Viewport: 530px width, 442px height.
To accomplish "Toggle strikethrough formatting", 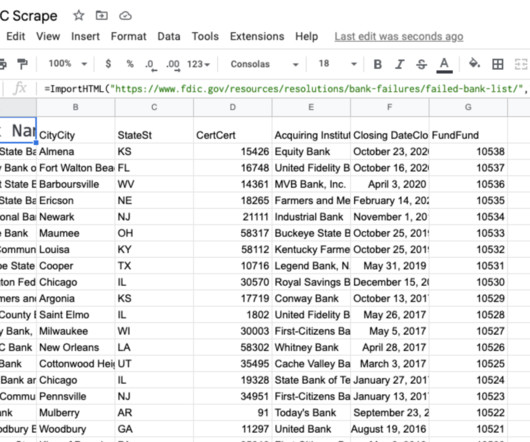I will [421, 64].
